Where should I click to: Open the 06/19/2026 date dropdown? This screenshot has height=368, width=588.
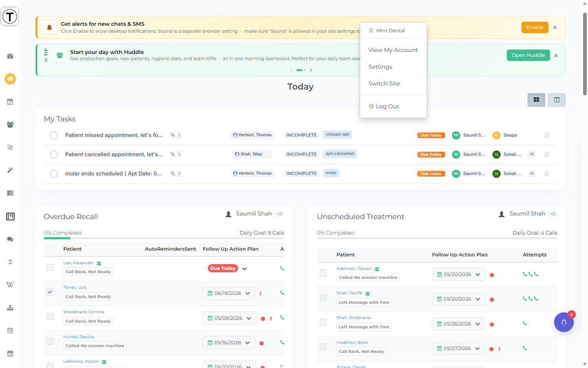[x=229, y=293]
